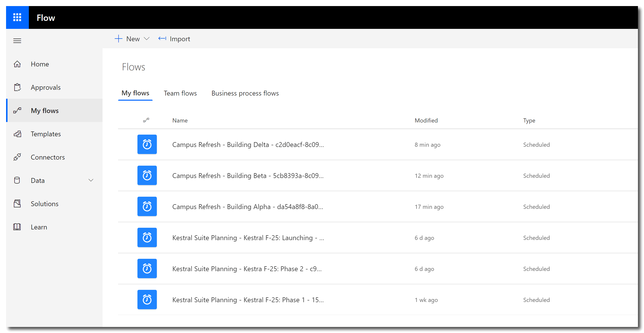This screenshot has height=333, width=644.
Task: Click the Connectors plug icon
Action: (x=17, y=157)
